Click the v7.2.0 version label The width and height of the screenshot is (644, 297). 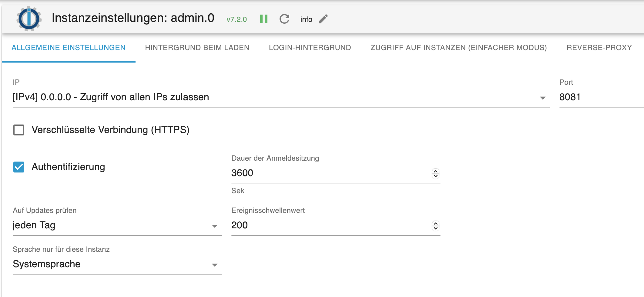(236, 19)
